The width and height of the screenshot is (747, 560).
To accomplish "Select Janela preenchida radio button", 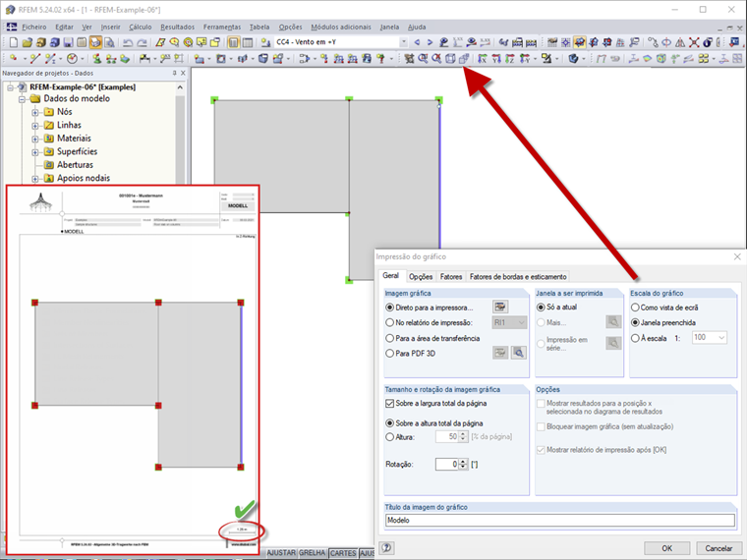I will [x=635, y=322].
